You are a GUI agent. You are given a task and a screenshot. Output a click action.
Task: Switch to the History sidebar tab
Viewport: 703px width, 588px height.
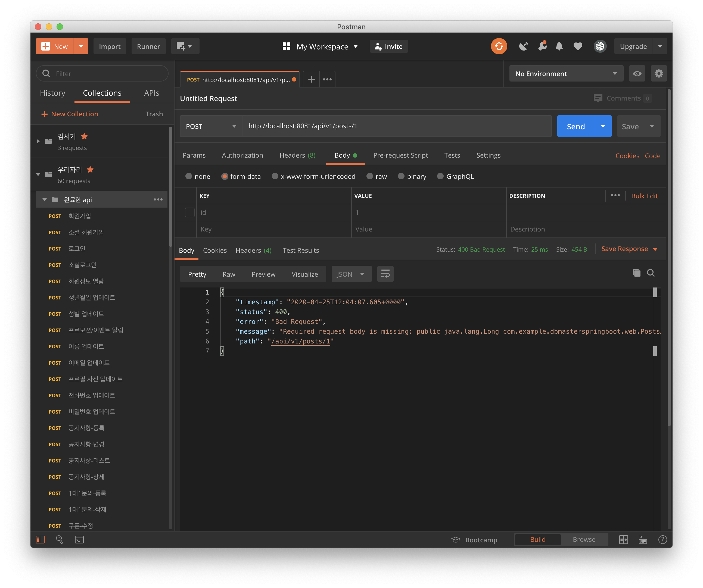click(52, 93)
